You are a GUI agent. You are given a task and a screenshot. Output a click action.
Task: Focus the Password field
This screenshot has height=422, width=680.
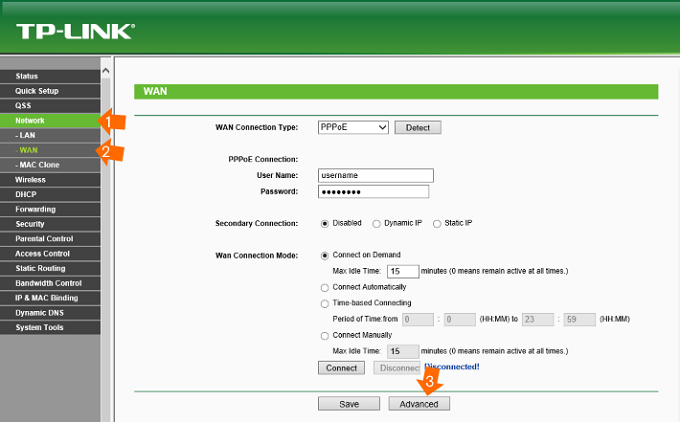coord(373,191)
